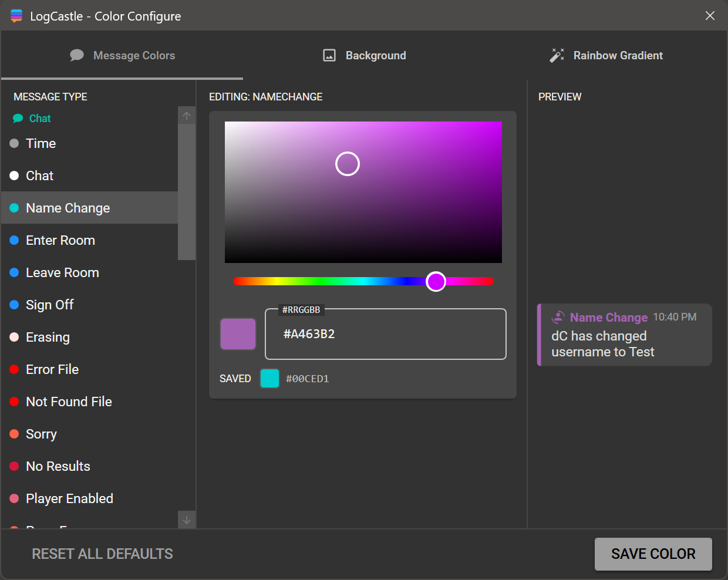Click the LogCastle app icon in the title bar
Screen dimensions: 728x580
[16, 15]
